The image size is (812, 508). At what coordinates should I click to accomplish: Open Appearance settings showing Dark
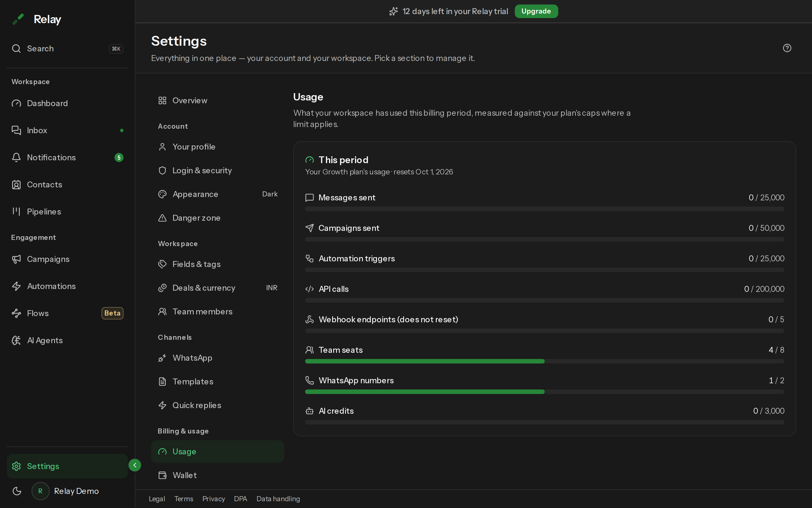(217, 194)
